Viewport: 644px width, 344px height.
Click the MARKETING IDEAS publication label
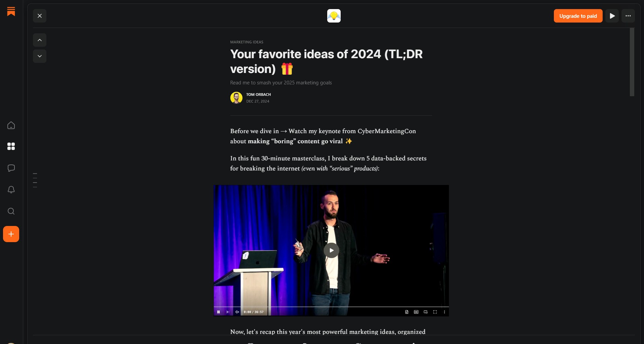point(247,42)
